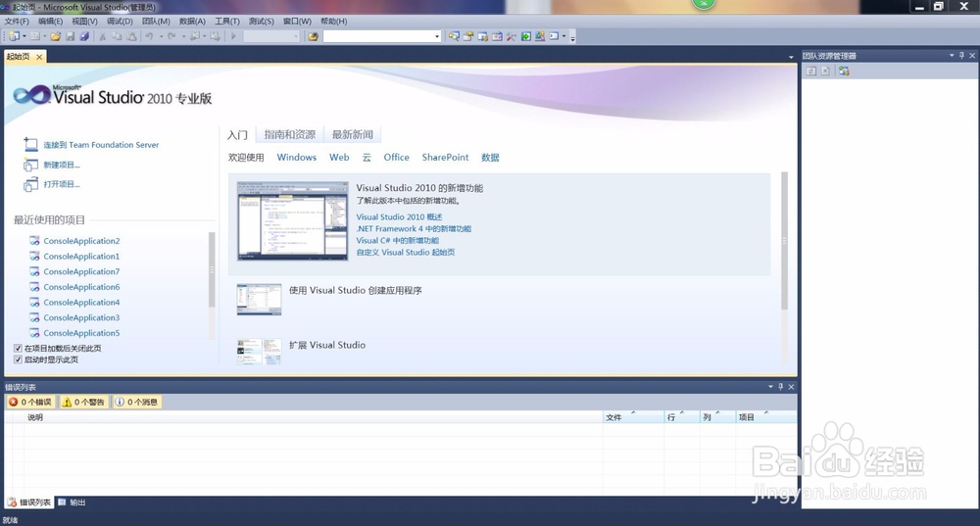
Task: Click the Undo arrow icon
Action: point(149,36)
